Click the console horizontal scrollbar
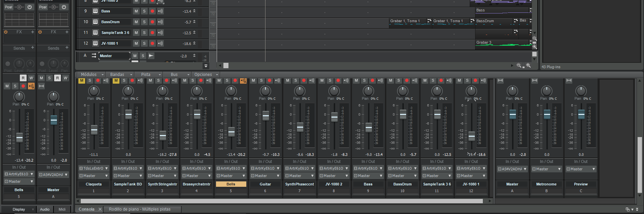 click(281, 201)
